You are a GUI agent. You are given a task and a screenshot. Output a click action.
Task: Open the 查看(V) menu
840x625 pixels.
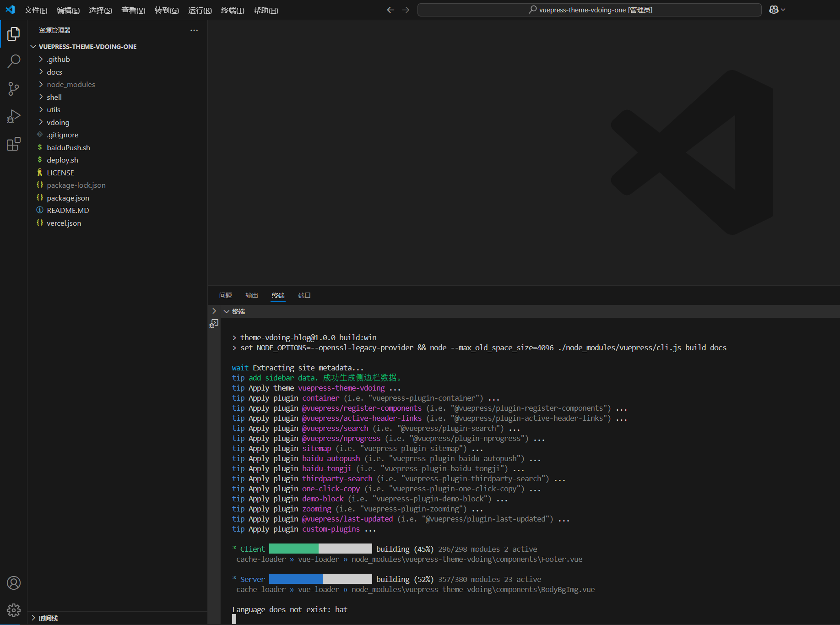(x=133, y=10)
